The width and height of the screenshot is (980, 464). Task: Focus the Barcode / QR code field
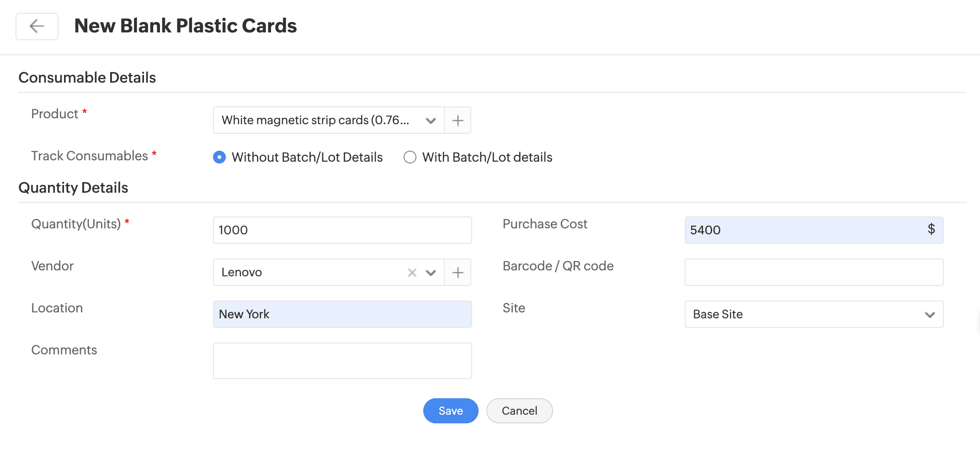[814, 273]
